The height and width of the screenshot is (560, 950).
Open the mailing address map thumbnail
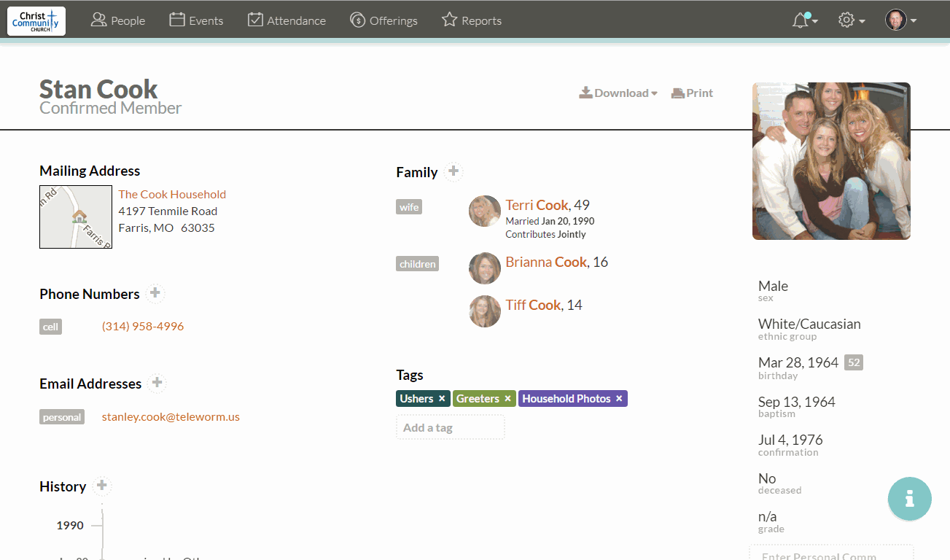point(76,217)
